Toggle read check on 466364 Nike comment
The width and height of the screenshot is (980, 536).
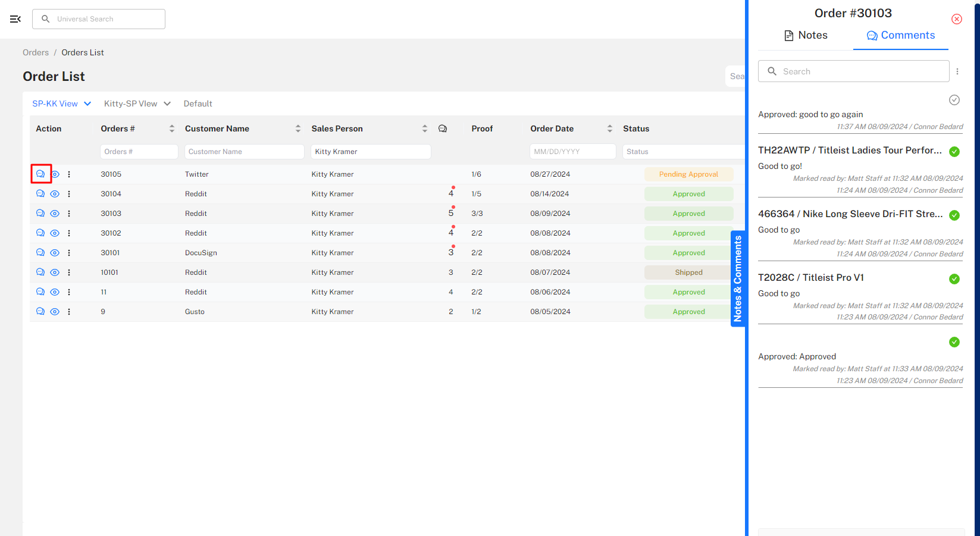(x=954, y=215)
